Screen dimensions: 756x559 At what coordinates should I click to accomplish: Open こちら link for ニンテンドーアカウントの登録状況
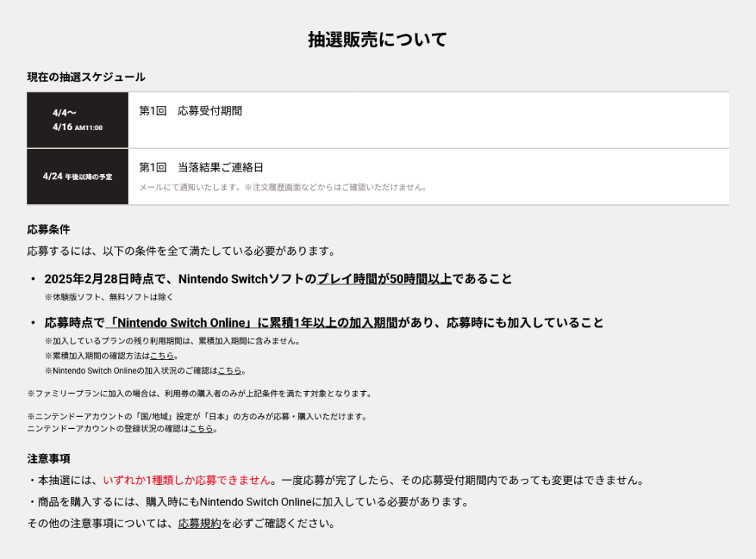click(x=201, y=429)
